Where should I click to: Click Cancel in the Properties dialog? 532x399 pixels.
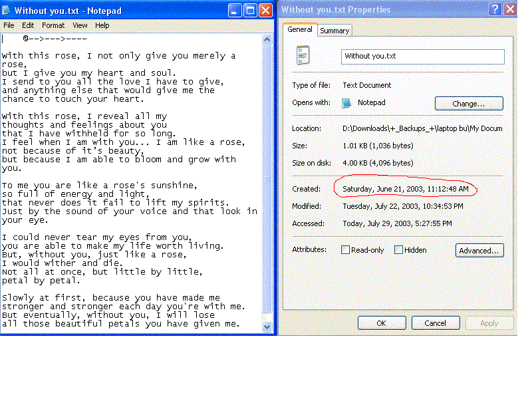pyautogui.click(x=436, y=323)
